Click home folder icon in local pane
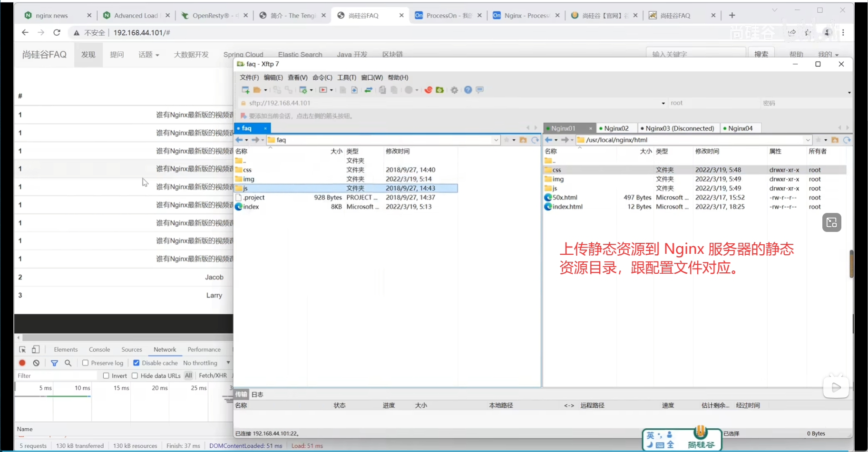868x452 pixels. click(523, 140)
